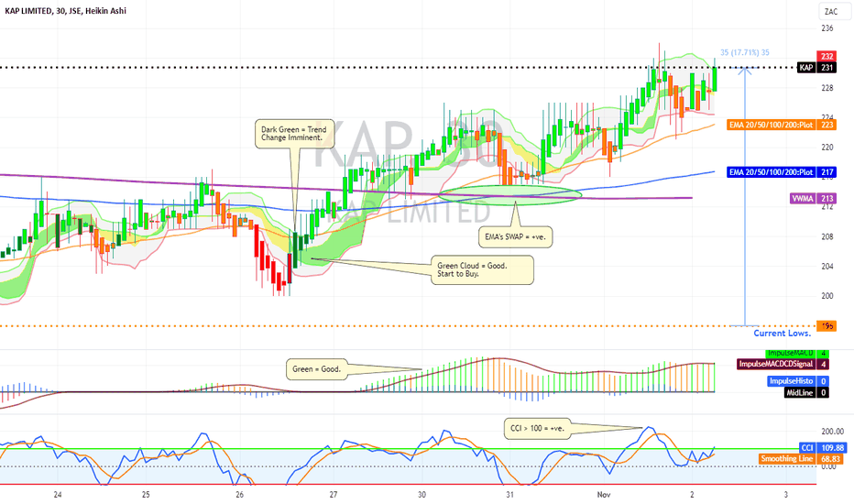Select the ImpulseMACDCDSignal label
Image resolution: width=854 pixels, height=504 pixels.
783,364
